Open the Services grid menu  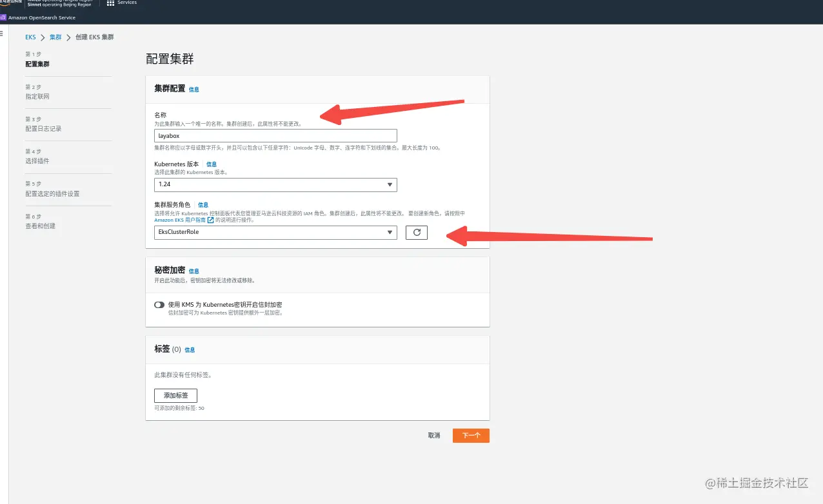click(x=122, y=3)
